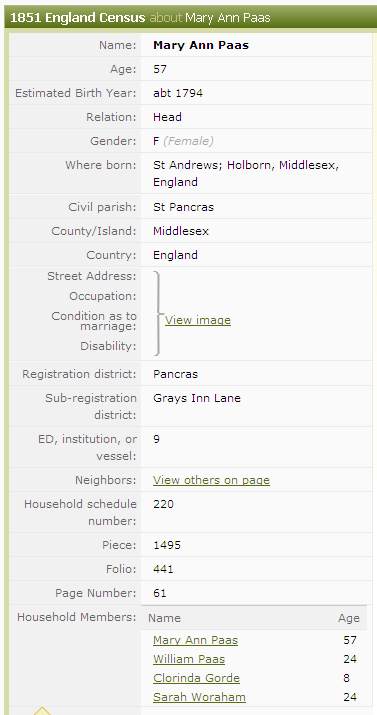Open Mary Ann Paas household member link
The height and width of the screenshot is (715, 377).
tap(195, 640)
